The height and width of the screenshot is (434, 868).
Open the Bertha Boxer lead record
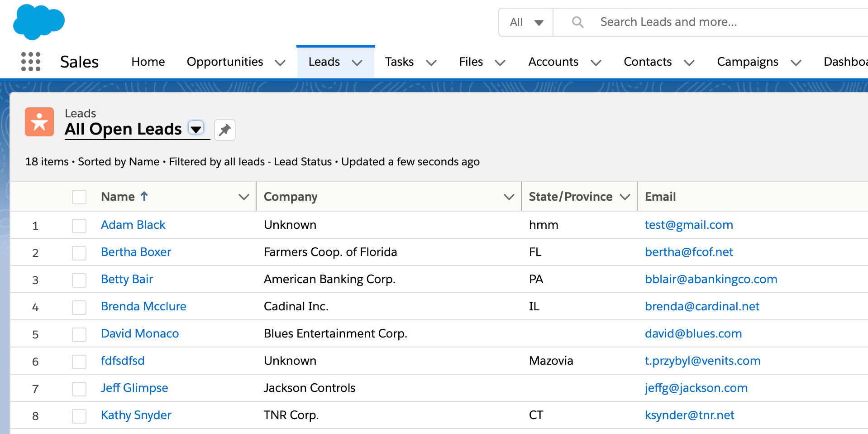(136, 252)
